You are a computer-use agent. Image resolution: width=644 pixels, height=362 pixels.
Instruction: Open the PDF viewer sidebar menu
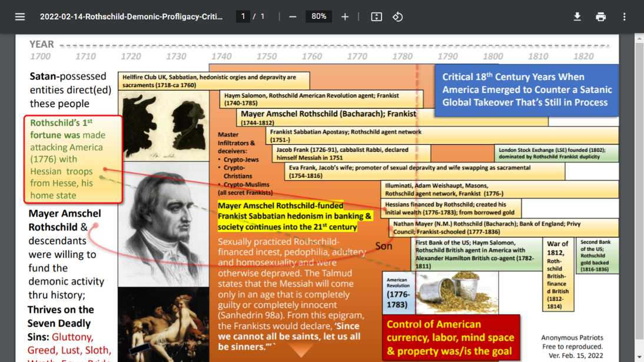point(19,17)
